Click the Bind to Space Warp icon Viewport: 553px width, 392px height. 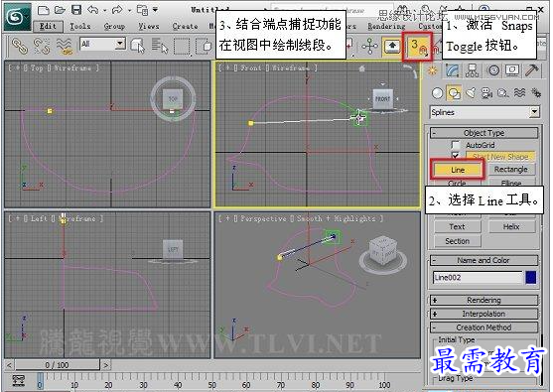coord(64,47)
